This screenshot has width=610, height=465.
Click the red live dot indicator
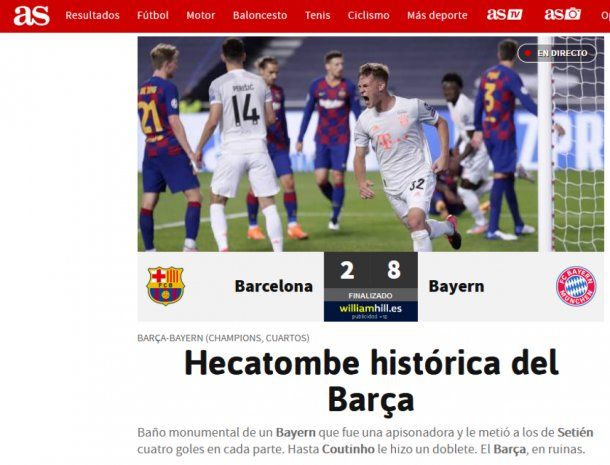(x=528, y=53)
